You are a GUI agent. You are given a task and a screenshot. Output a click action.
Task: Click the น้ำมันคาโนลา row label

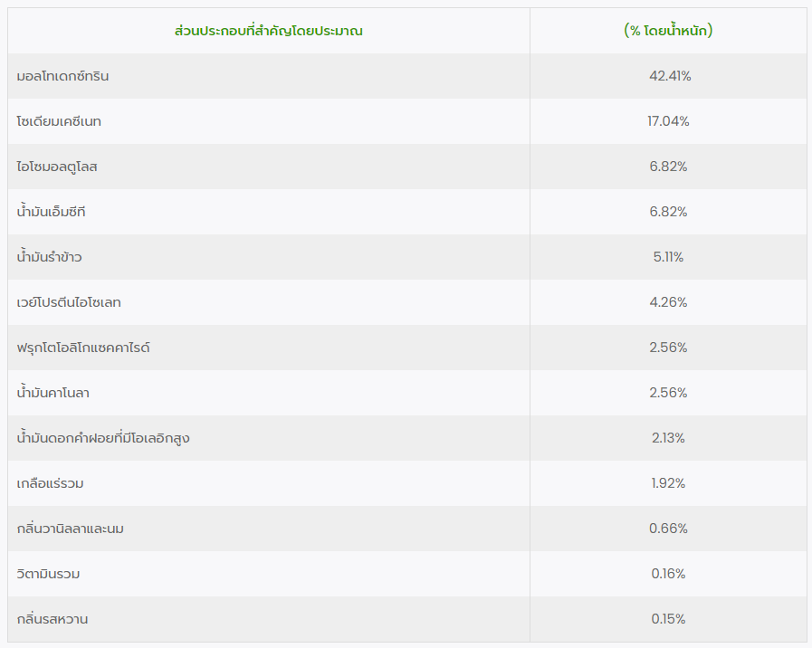[53, 393]
